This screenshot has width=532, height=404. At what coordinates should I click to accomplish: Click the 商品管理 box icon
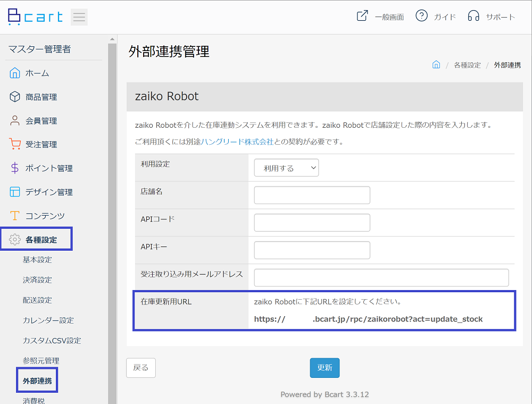[14, 97]
